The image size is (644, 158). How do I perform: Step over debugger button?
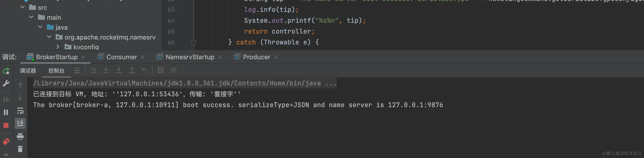(x=93, y=70)
